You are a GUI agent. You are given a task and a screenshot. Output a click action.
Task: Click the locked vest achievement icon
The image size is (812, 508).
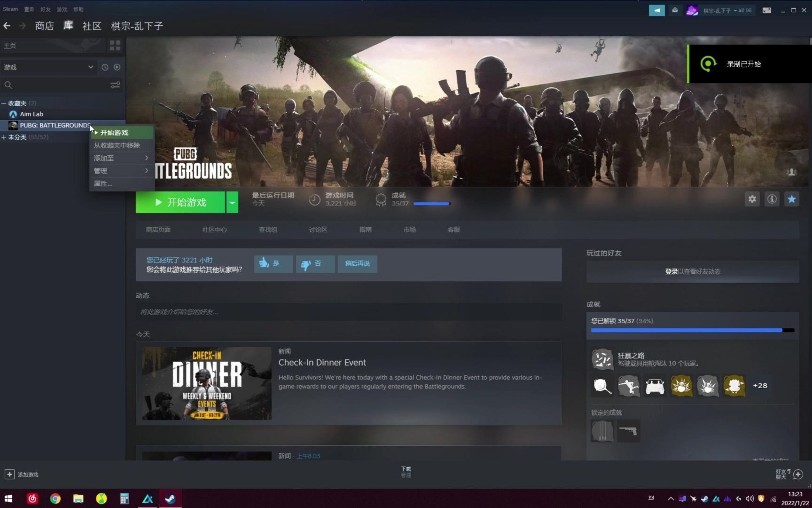(x=602, y=431)
